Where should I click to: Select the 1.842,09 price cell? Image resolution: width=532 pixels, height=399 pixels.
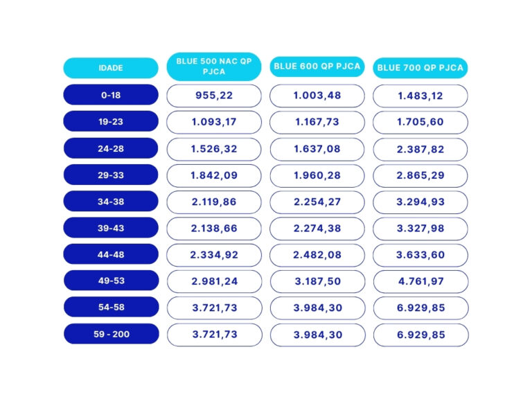[214, 175]
